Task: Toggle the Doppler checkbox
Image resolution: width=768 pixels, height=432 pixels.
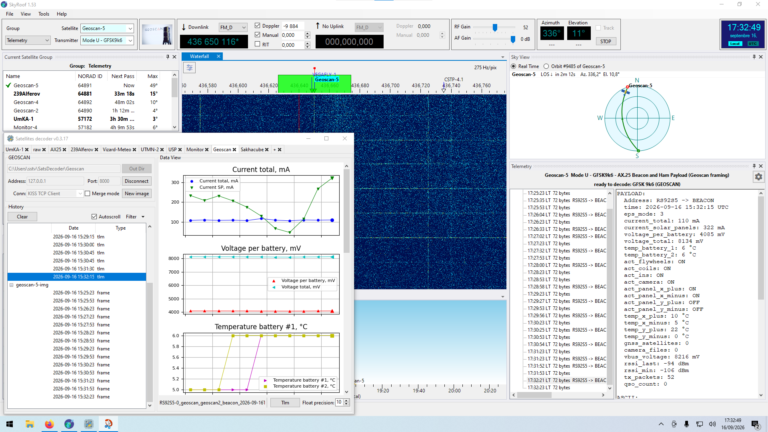Action: pos(257,25)
